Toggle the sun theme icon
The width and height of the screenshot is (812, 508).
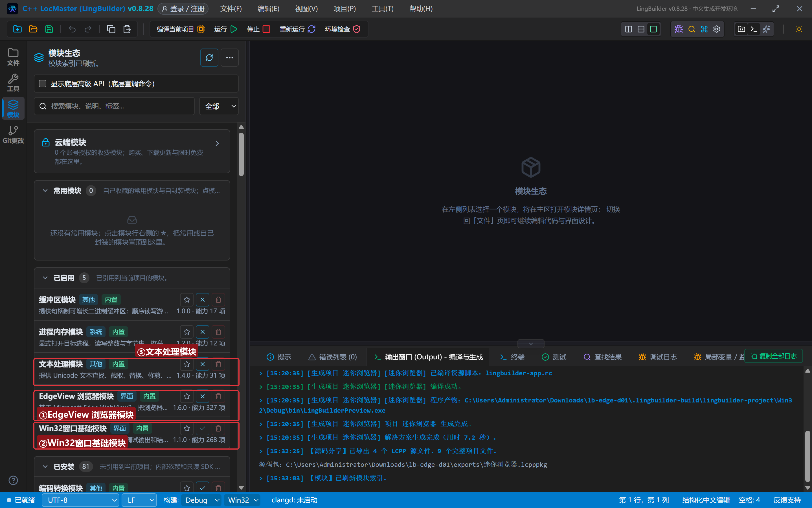coord(799,29)
